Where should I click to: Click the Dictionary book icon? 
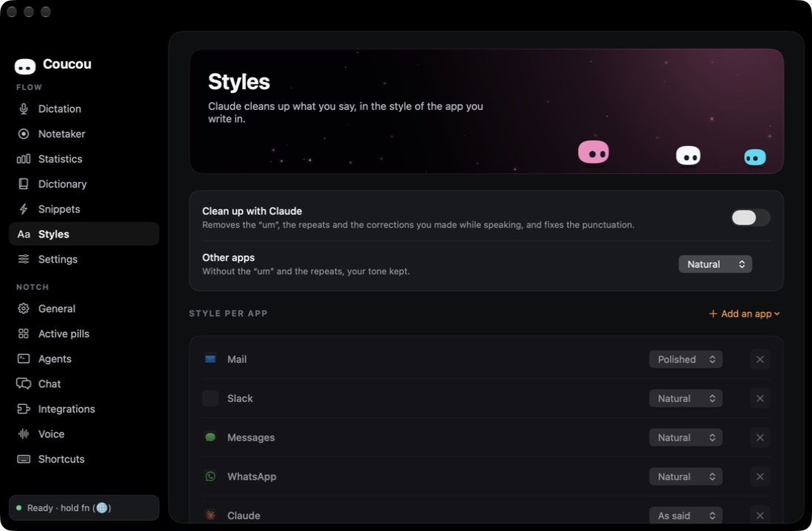(x=24, y=184)
